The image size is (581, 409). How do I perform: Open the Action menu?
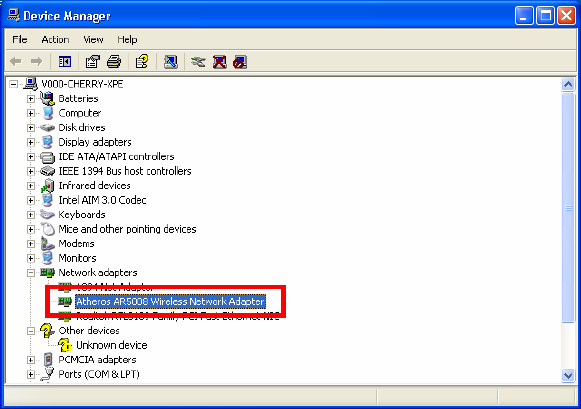[55, 39]
